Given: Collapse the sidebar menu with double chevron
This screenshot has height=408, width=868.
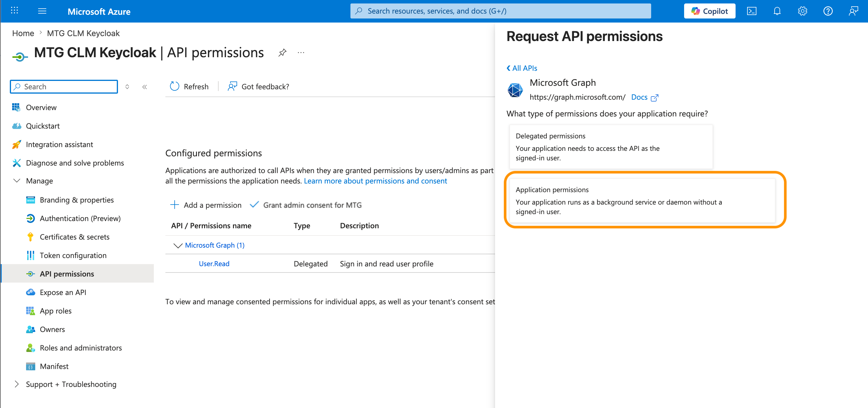Looking at the screenshot, I should click(145, 87).
